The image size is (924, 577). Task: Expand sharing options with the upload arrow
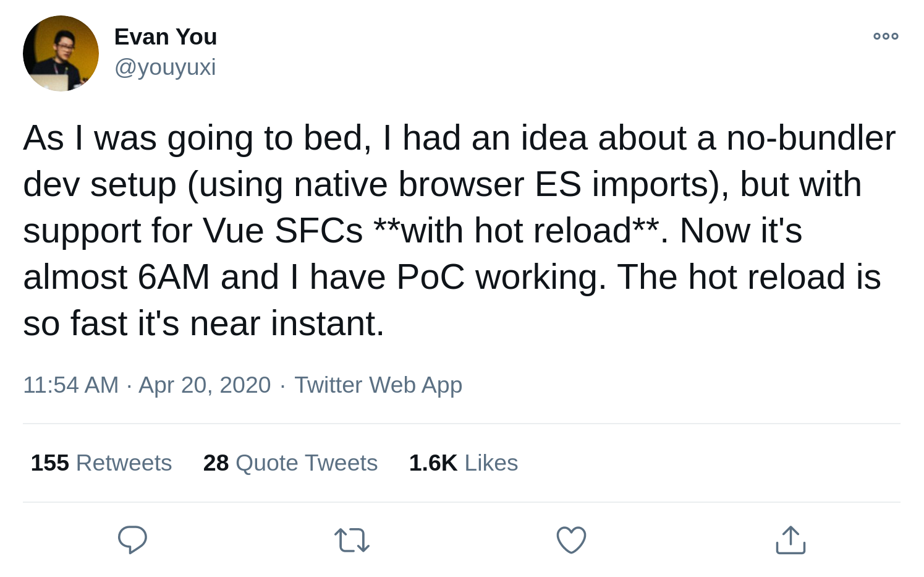789,539
